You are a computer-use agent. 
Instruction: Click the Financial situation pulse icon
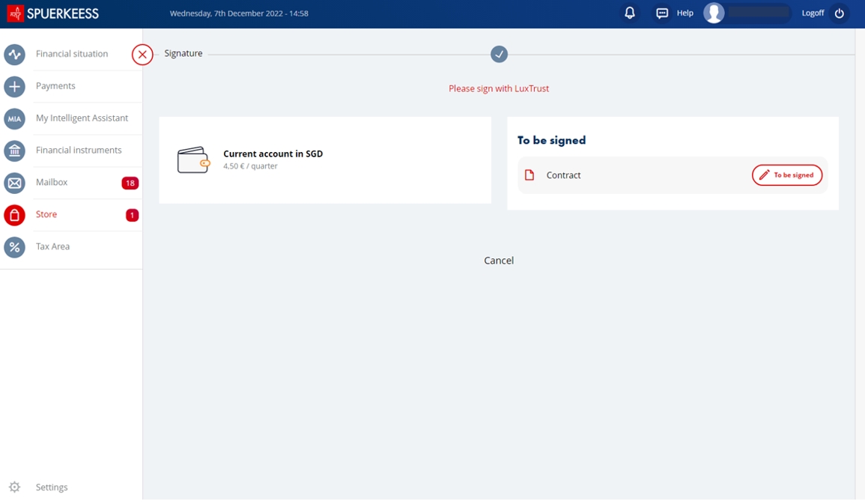14,55
